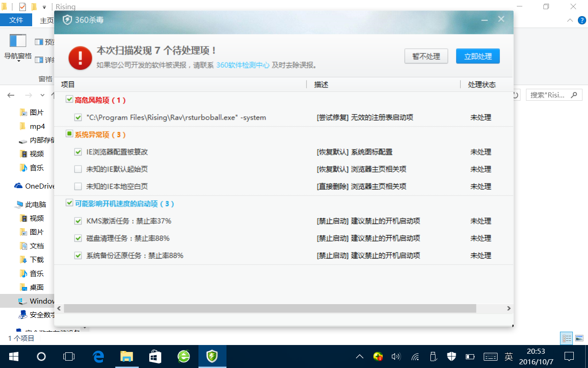This screenshot has width=588, height=368.
Task: Open the Store from the taskbar
Action: pyautogui.click(x=155, y=356)
